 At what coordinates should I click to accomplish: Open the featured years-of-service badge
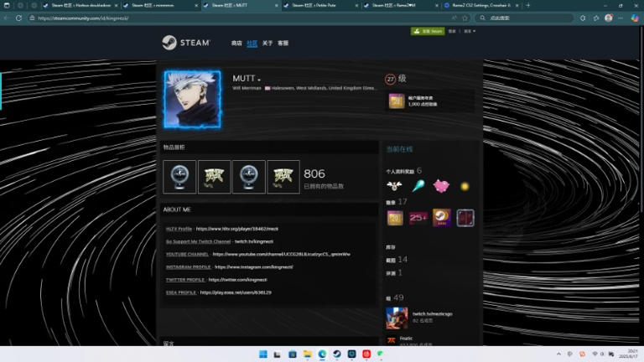point(397,101)
